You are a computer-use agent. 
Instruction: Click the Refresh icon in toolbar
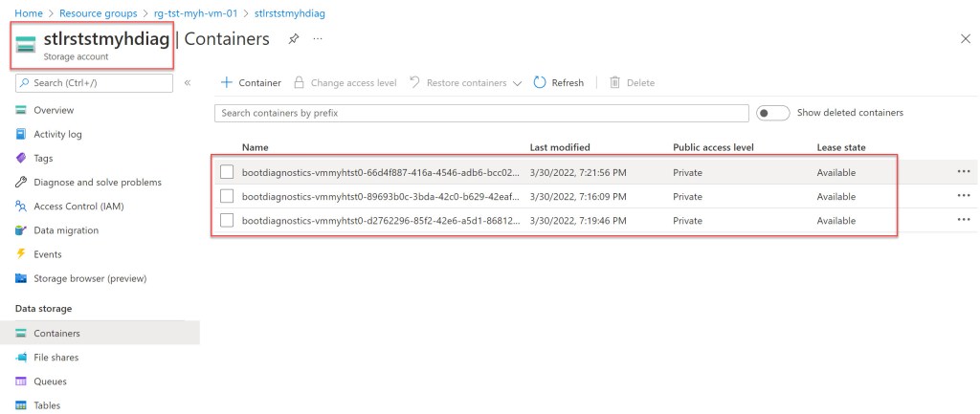point(541,83)
